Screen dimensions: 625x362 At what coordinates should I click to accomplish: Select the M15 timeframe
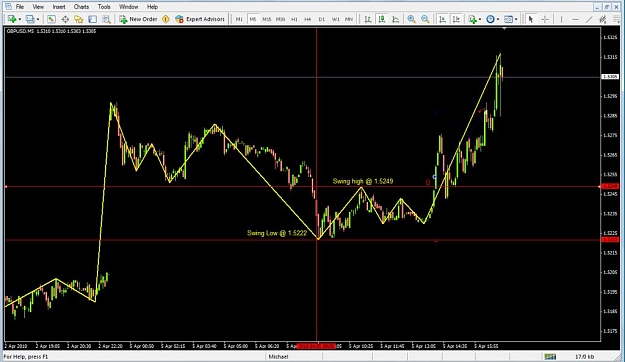267,19
